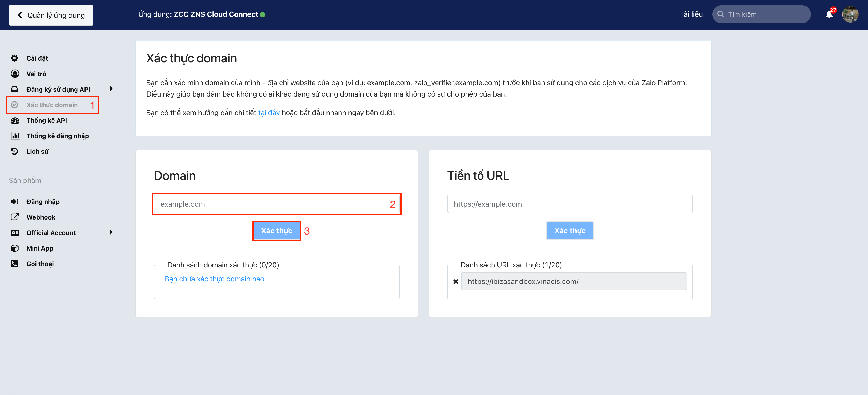Go to Xác thực domain menu item
Viewport: 868px width, 395px height.
coord(52,105)
